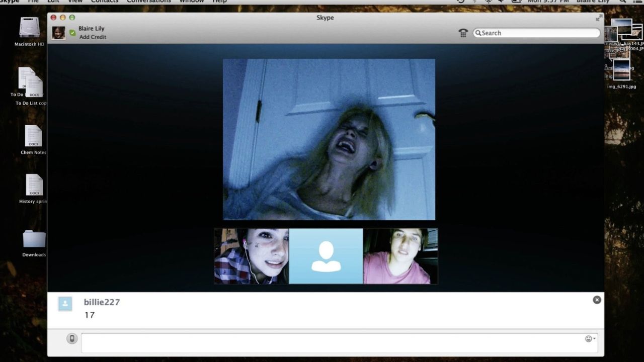Image resolution: width=644 pixels, height=362 pixels.
Task: Click the billie227 sender name
Action: (x=102, y=302)
